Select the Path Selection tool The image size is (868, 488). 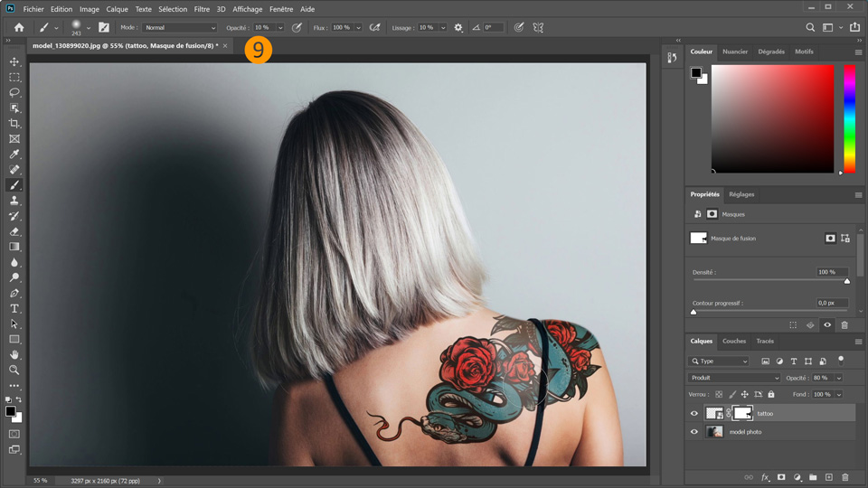tap(14, 324)
